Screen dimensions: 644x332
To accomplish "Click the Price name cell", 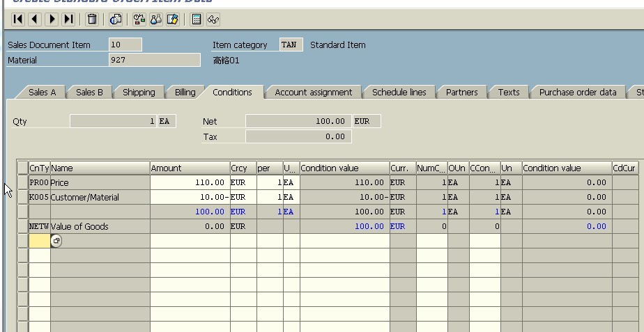I will 100,182.
